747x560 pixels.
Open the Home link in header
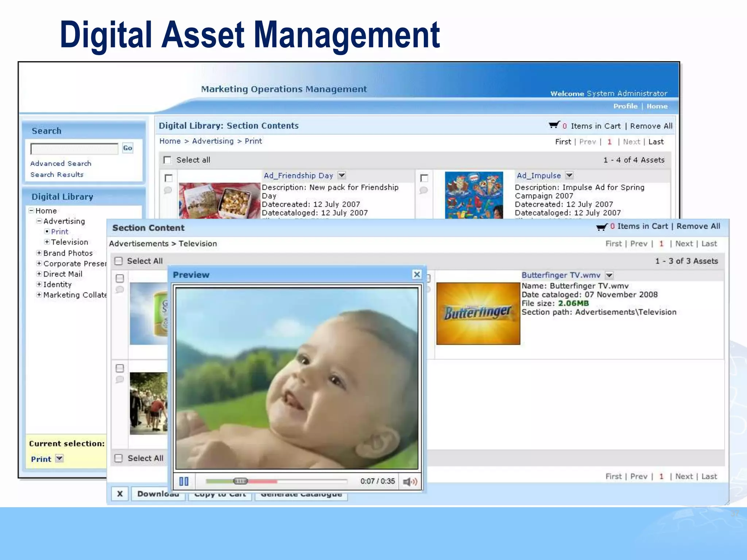click(657, 106)
